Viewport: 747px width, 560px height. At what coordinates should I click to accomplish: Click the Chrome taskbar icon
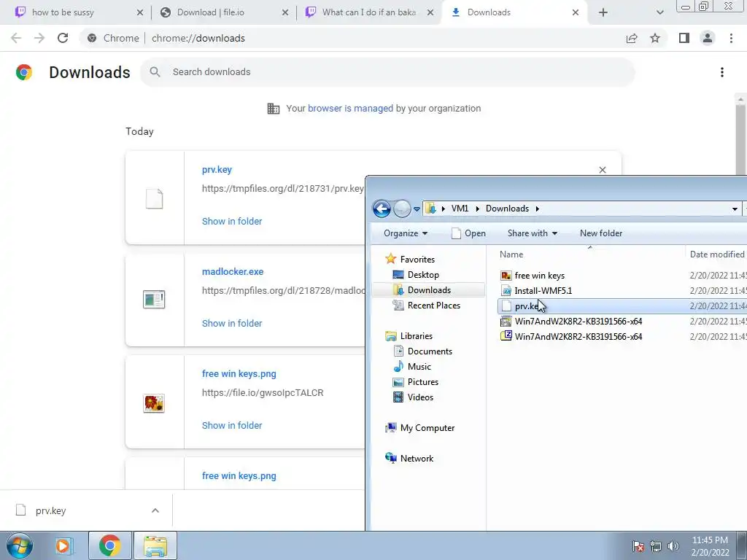tap(110, 545)
